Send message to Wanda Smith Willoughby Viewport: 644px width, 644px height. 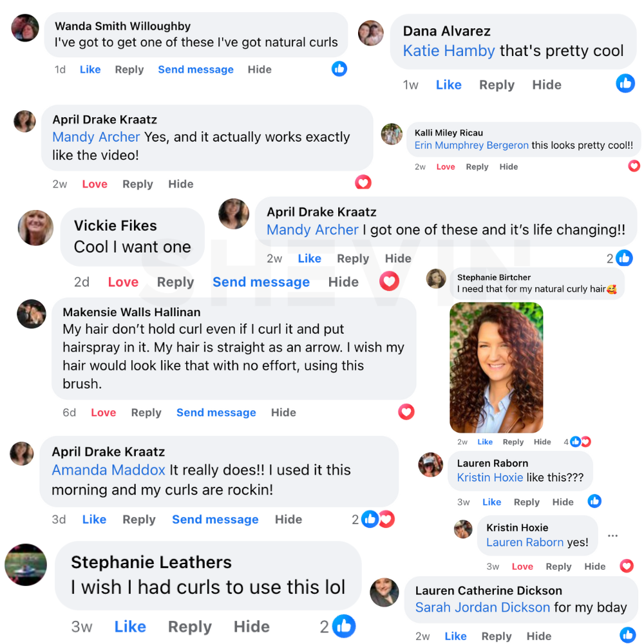(x=196, y=70)
